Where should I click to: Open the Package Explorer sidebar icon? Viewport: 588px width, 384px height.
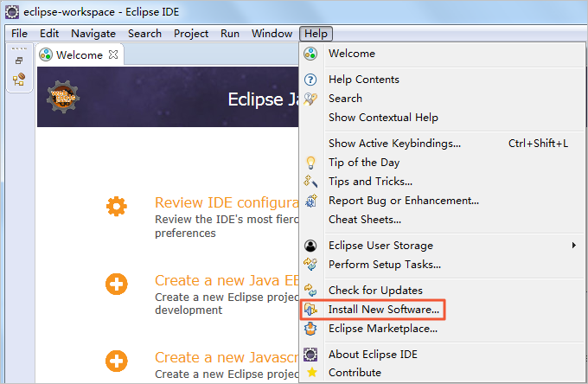click(x=19, y=80)
